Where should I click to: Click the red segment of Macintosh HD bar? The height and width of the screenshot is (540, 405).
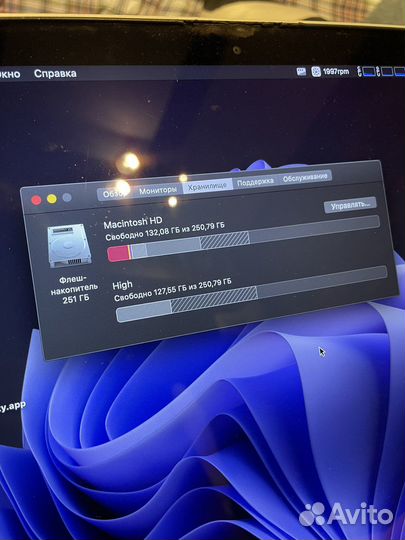118,254
